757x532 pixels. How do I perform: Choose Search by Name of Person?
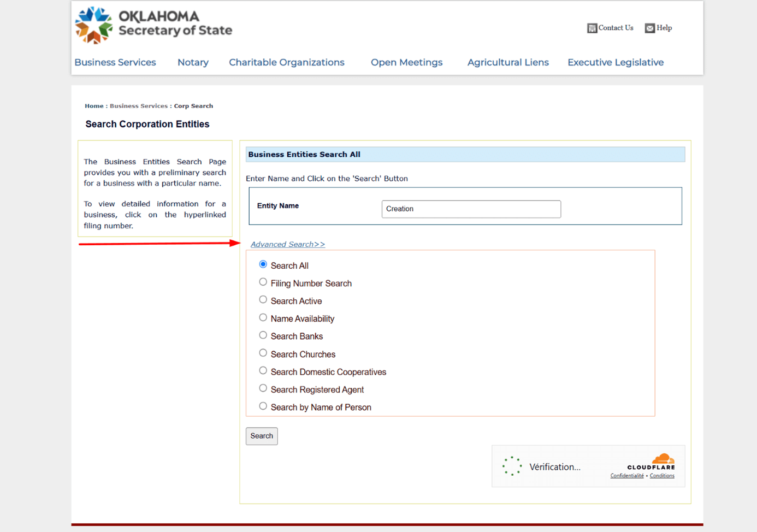263,406
